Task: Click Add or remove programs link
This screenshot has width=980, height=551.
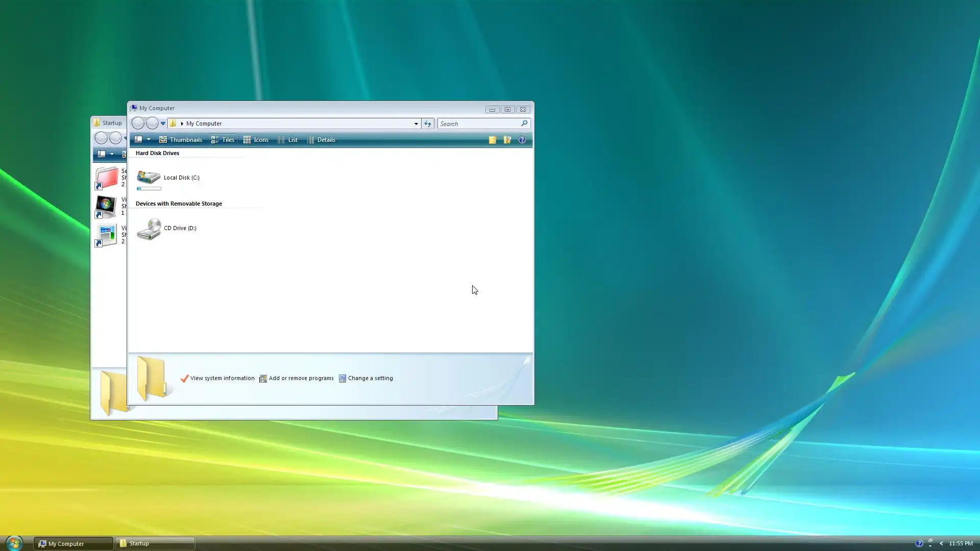Action: (301, 378)
